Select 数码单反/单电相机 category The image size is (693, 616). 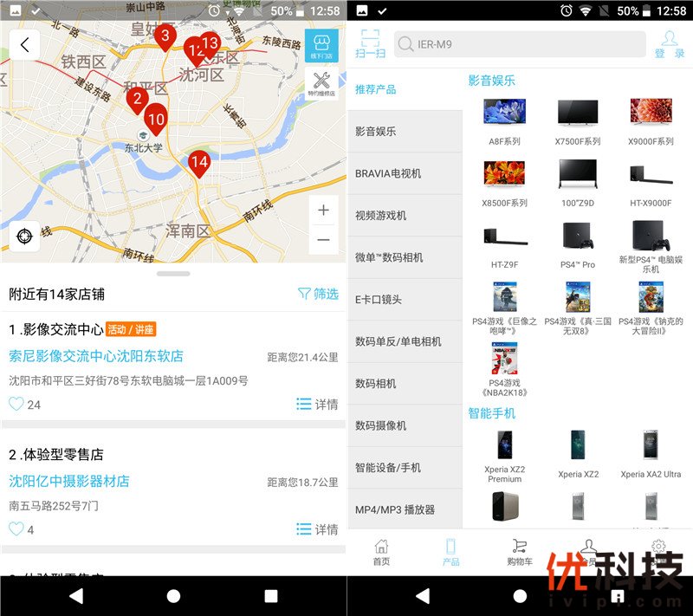pyautogui.click(x=405, y=341)
